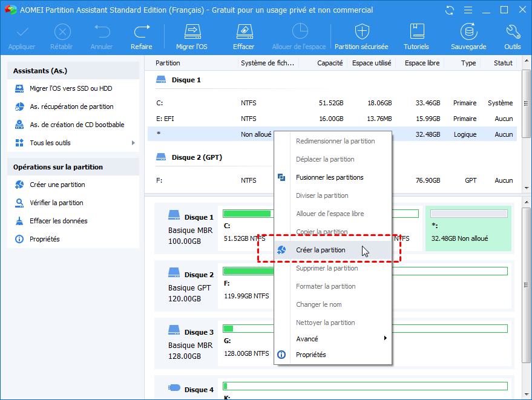Choose Changer le nom menu entry
Image resolution: width=532 pixels, height=400 pixels.
click(x=332, y=304)
